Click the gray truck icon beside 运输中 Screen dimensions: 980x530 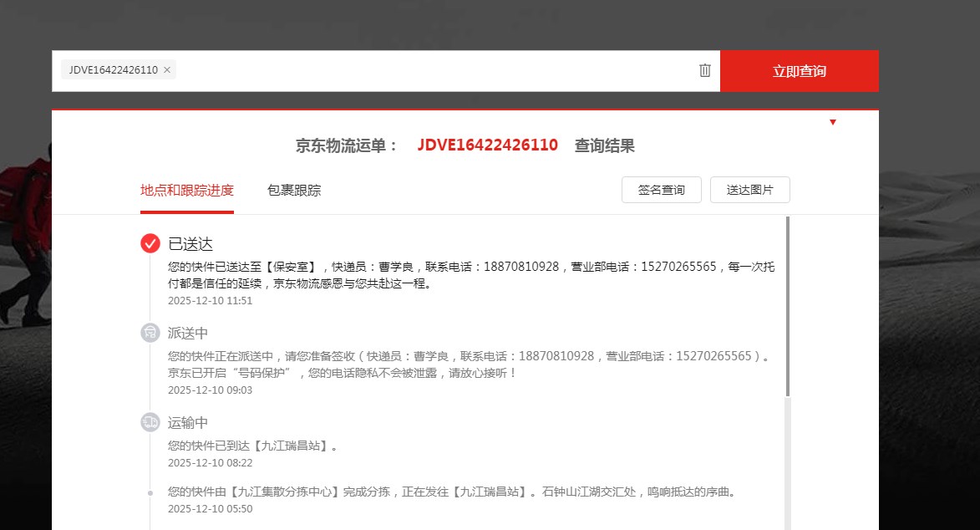tap(150, 422)
